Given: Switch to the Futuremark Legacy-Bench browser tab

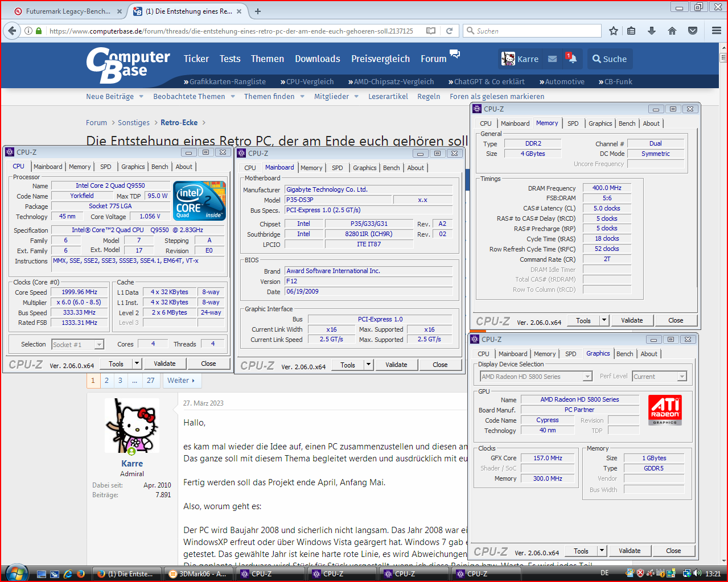Looking at the screenshot, I should click(x=68, y=11).
